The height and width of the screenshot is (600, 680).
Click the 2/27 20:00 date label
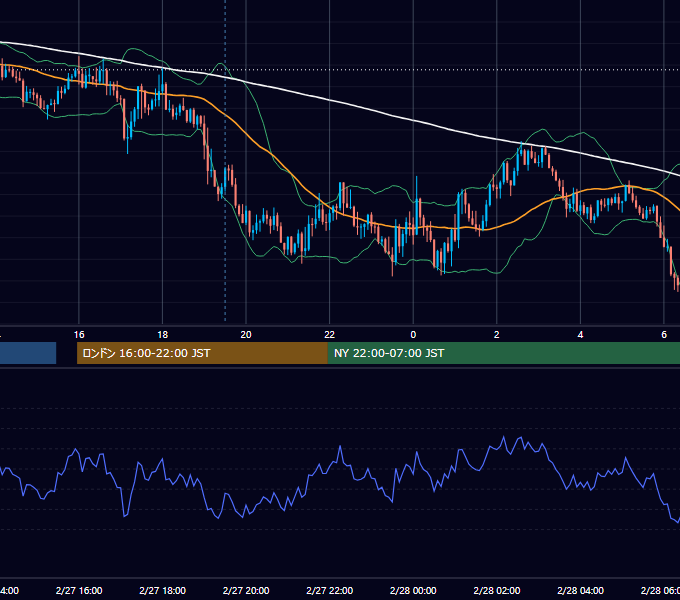[x=246, y=591]
